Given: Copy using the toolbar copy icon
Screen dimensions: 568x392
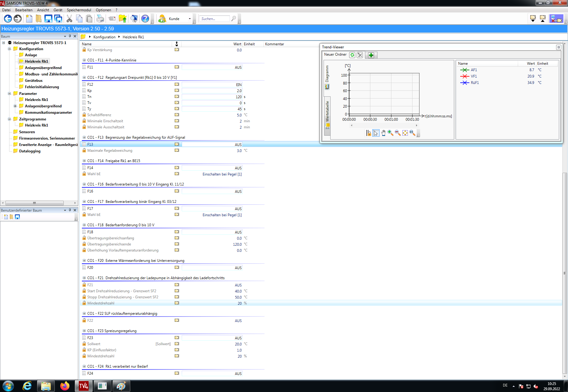Looking at the screenshot, I should pyautogui.click(x=79, y=19).
